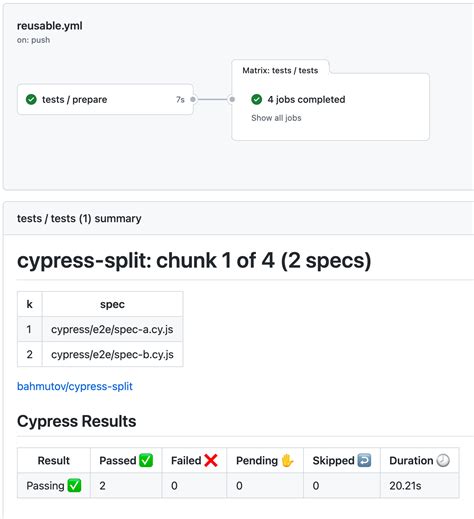
Task: Click the 4 jobs completed text
Action: point(306,99)
